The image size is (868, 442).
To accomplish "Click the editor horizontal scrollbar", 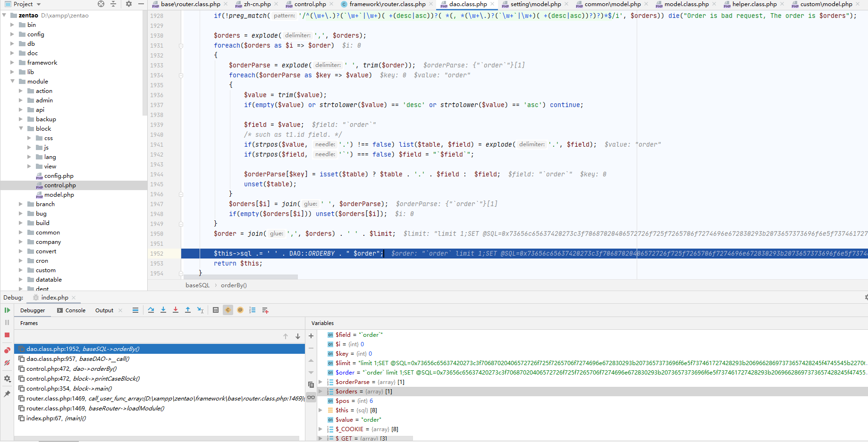I will 241,277.
